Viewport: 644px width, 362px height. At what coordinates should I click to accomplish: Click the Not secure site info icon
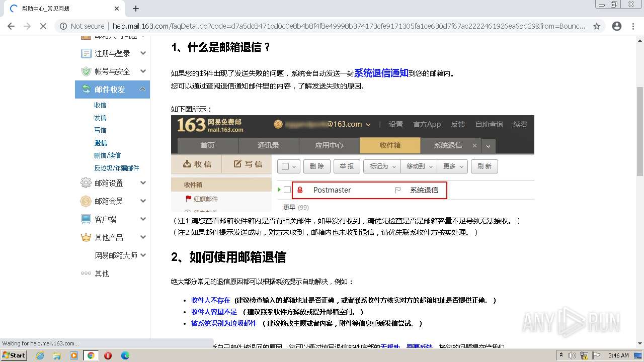pyautogui.click(x=62, y=26)
